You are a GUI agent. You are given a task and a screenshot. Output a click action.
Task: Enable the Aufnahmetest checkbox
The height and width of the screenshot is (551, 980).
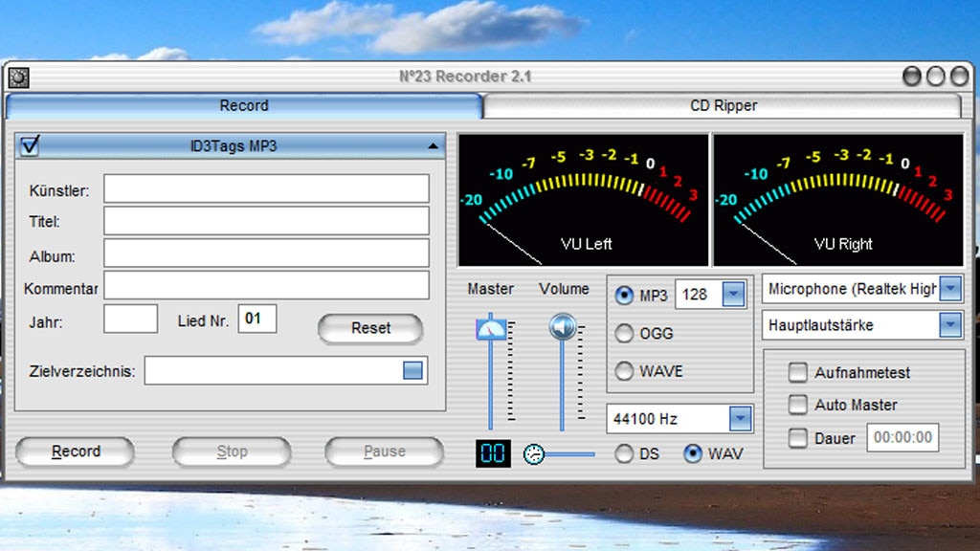click(x=797, y=372)
